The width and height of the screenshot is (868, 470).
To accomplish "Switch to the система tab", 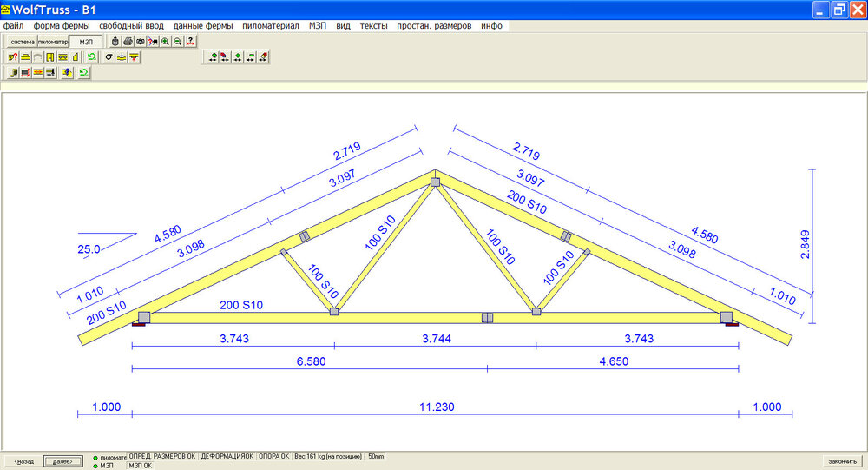I will pos(22,42).
